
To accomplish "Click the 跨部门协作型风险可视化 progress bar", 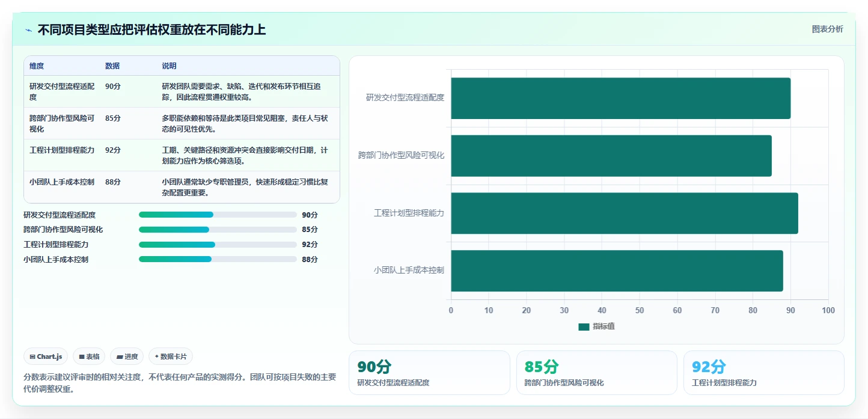I will [218, 230].
